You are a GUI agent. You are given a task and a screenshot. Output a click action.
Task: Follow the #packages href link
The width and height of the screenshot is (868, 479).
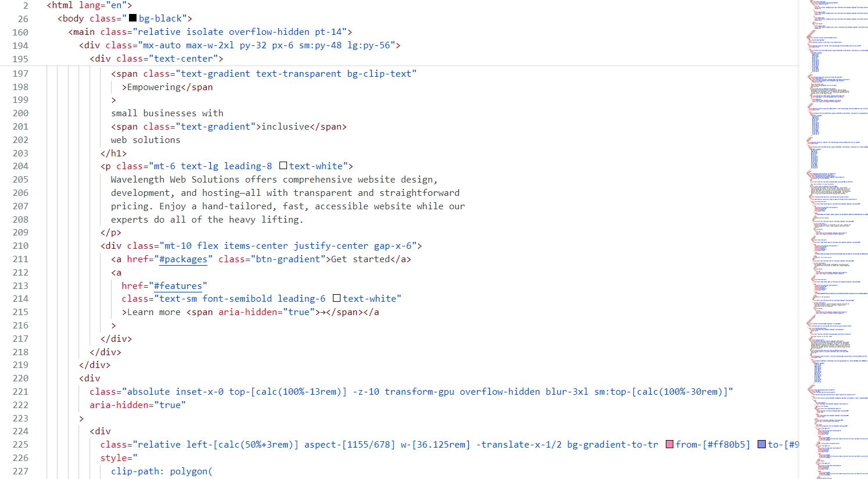pos(183,259)
